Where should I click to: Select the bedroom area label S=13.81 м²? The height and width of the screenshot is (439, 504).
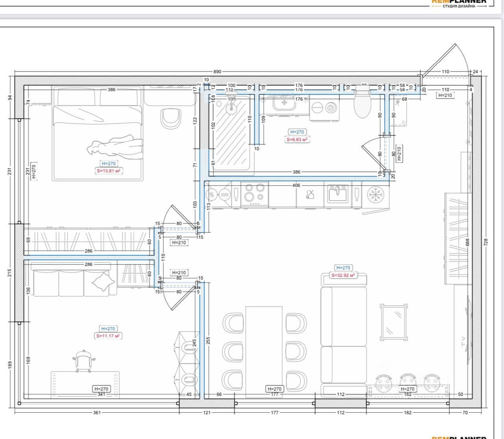108,171
